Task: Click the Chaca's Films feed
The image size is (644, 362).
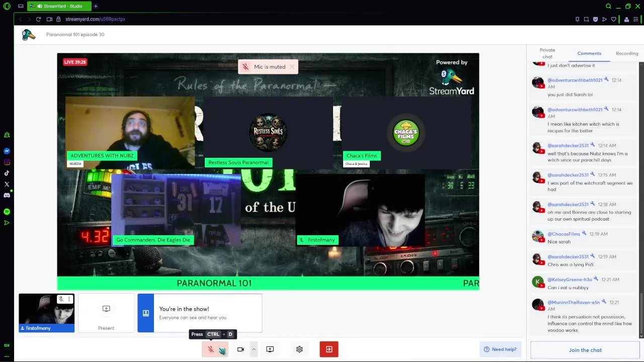Action: tap(406, 132)
